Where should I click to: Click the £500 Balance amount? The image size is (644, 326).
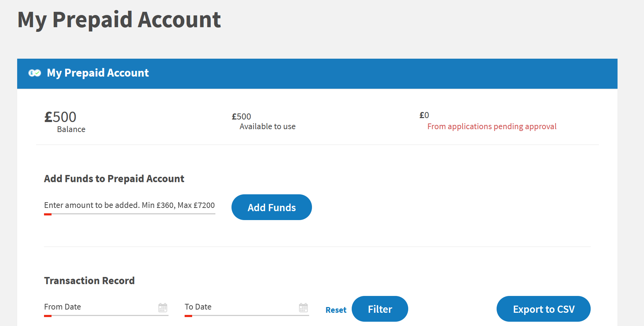coord(60,117)
